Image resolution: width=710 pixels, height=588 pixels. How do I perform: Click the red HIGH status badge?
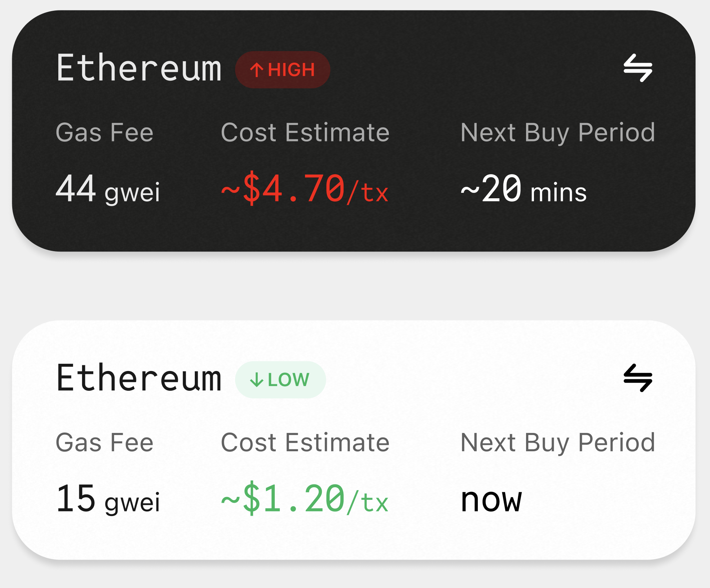283,69
